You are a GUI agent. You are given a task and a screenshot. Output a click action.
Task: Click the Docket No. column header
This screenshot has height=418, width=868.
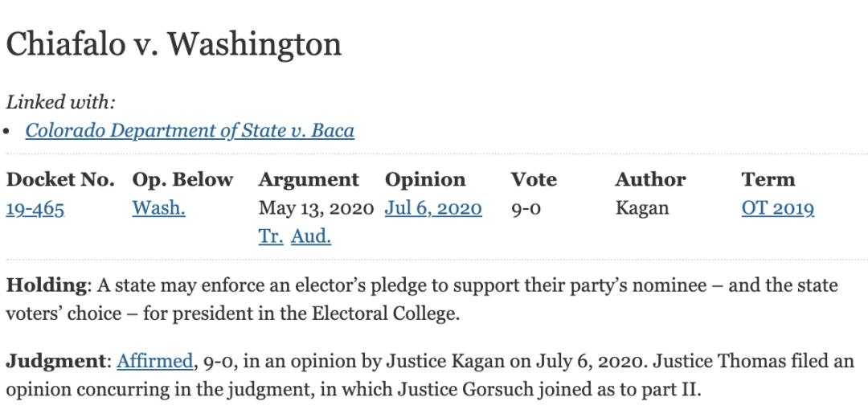point(60,179)
